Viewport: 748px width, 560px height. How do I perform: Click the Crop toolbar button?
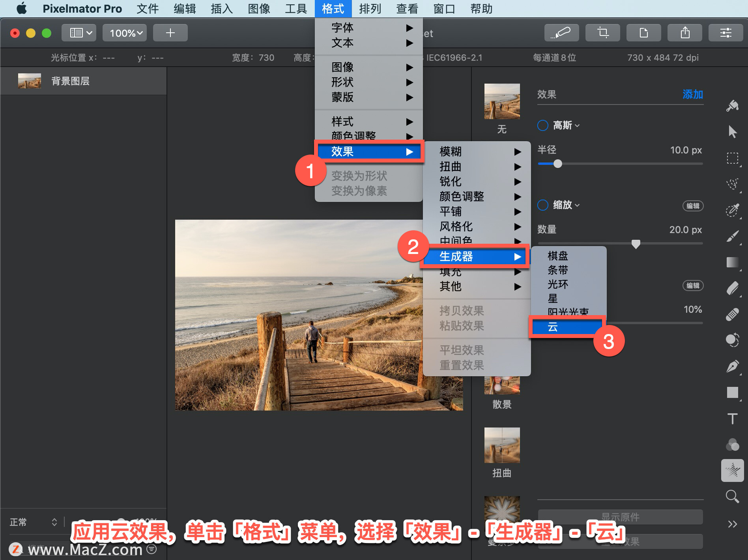602,33
